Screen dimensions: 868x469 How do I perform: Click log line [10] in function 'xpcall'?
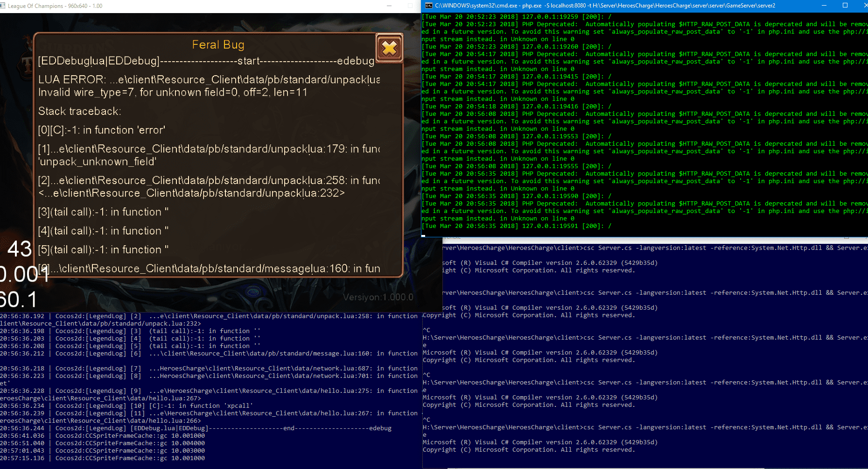pos(126,406)
